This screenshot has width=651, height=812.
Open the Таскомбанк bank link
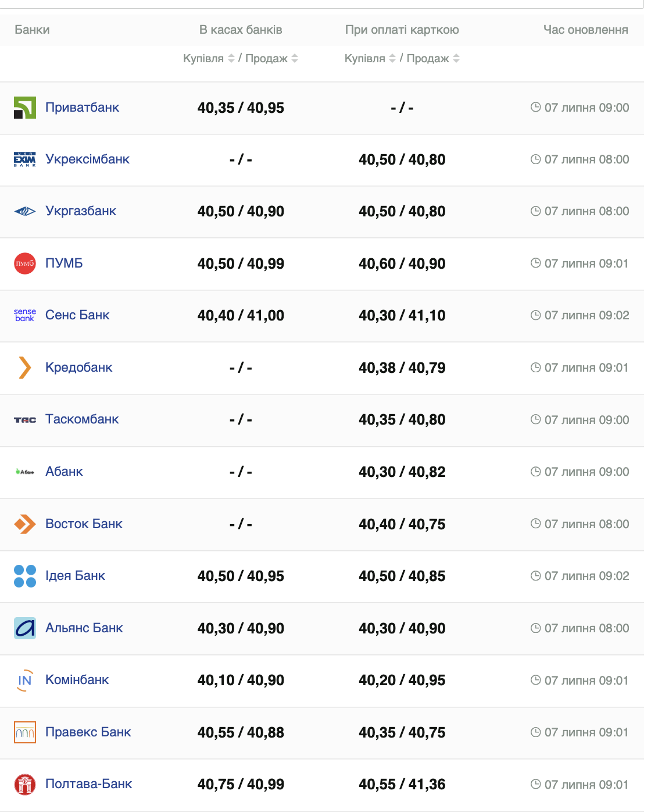pos(82,419)
